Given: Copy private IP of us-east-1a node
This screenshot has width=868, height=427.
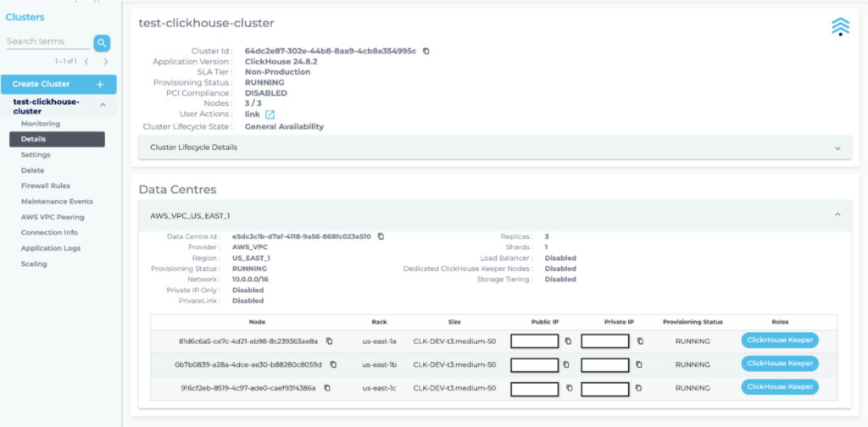Looking at the screenshot, I should 640,341.
